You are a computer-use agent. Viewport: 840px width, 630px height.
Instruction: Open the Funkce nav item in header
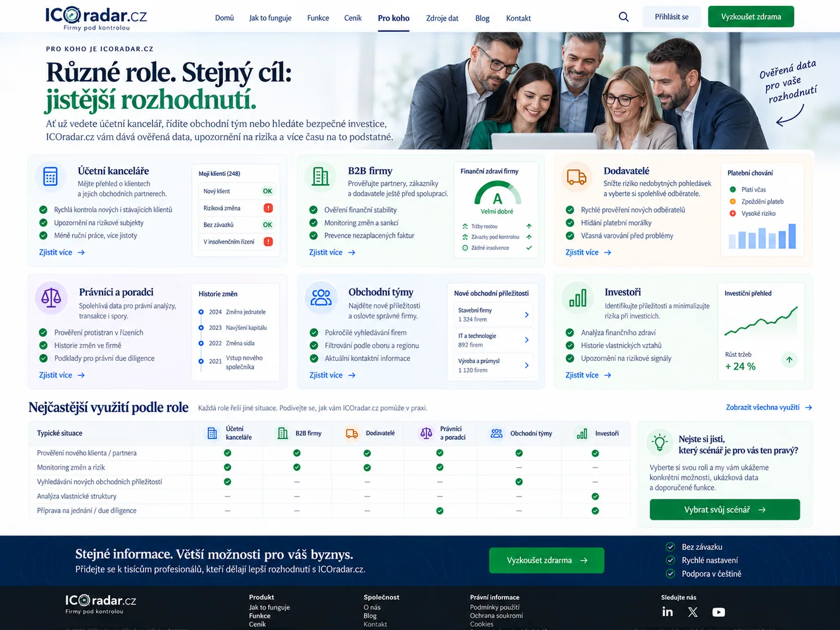318,18
